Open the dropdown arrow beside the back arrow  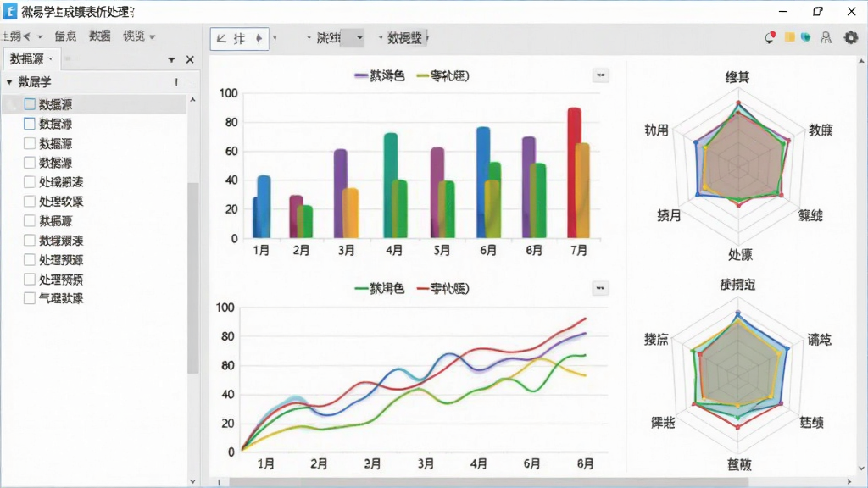tap(40, 37)
